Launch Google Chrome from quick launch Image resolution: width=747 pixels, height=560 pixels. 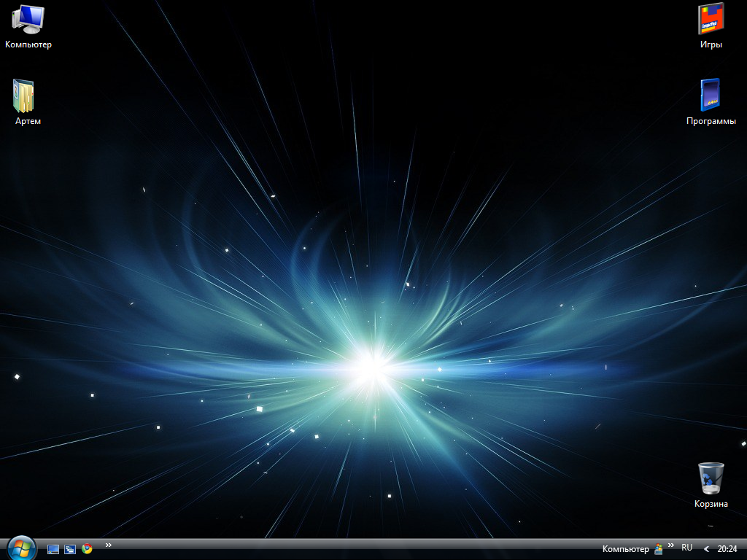(87, 548)
